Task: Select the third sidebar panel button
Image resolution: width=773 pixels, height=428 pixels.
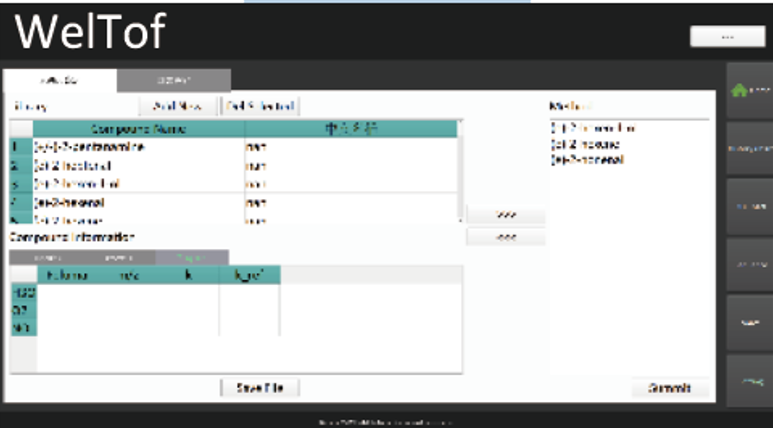Action: point(749,206)
